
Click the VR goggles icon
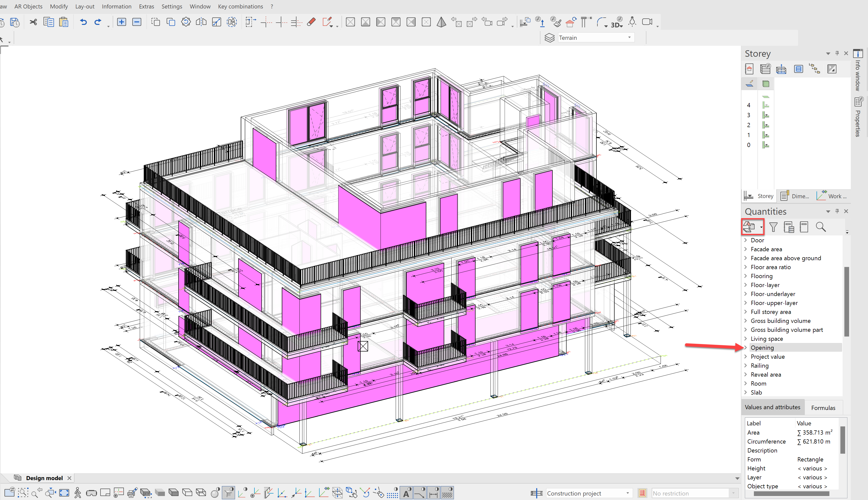pyautogui.click(x=91, y=493)
